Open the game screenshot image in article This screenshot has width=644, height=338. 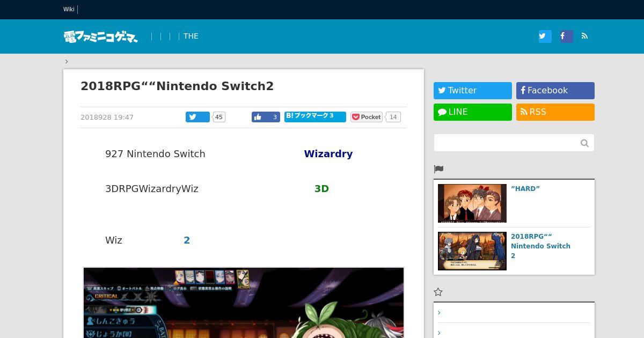point(244,303)
